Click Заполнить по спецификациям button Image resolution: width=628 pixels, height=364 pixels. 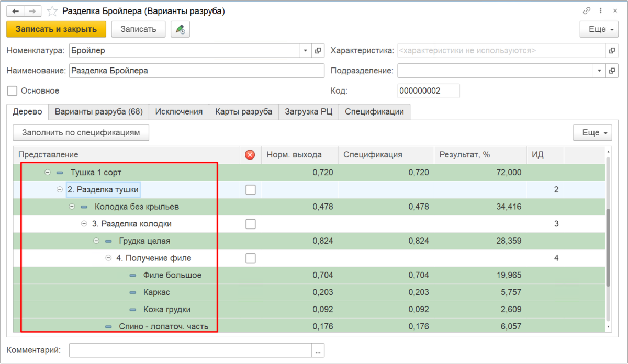point(81,133)
